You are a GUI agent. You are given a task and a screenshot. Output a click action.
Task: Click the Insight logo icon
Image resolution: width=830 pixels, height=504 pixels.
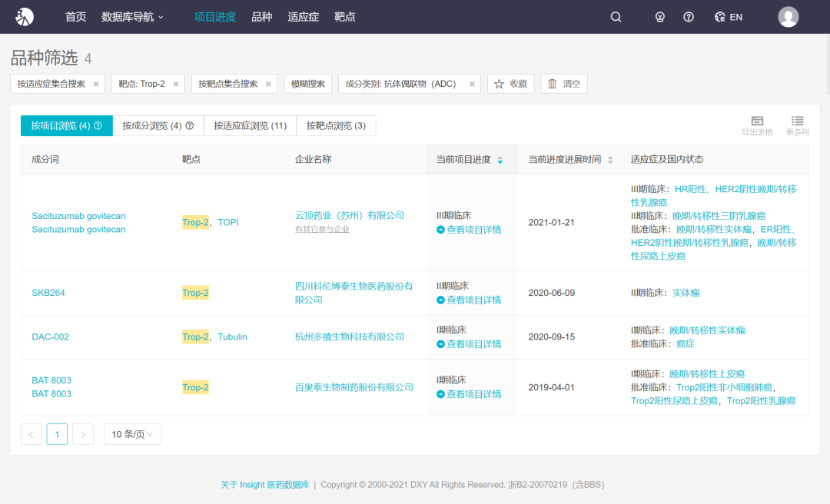click(25, 17)
